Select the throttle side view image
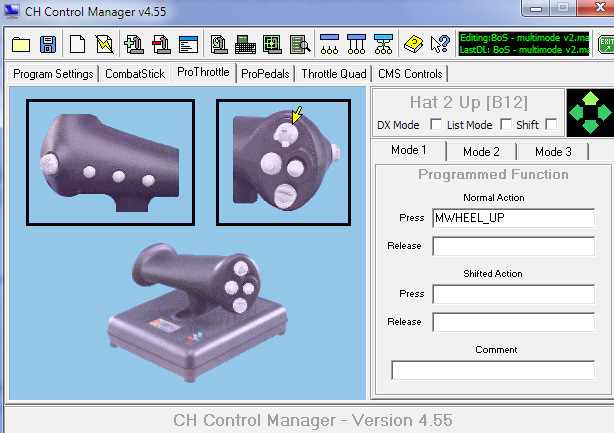 pyautogui.click(x=110, y=162)
